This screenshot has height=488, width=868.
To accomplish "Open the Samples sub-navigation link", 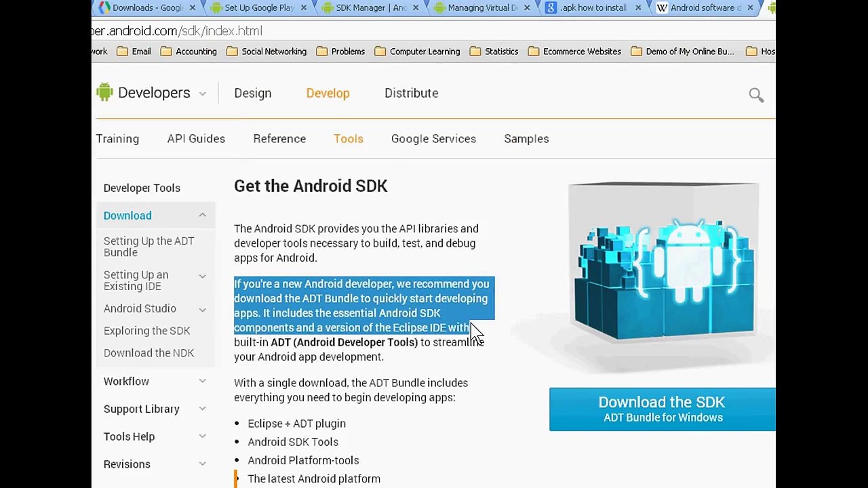I will coord(526,138).
